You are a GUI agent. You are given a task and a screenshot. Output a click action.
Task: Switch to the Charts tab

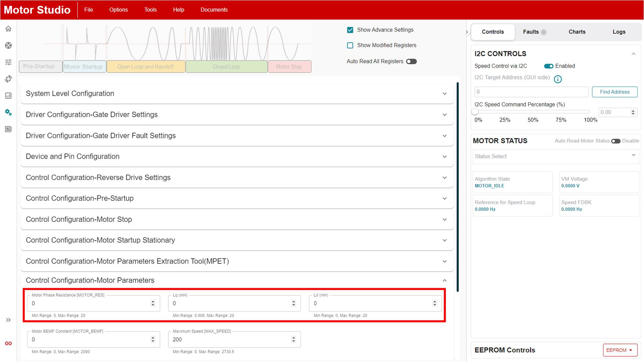[x=577, y=32]
